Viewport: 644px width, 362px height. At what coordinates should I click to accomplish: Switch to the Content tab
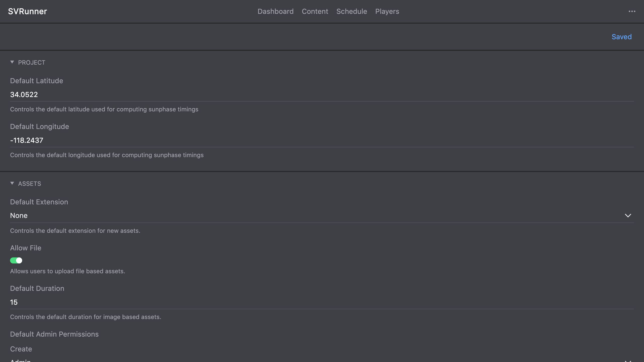pyautogui.click(x=315, y=11)
